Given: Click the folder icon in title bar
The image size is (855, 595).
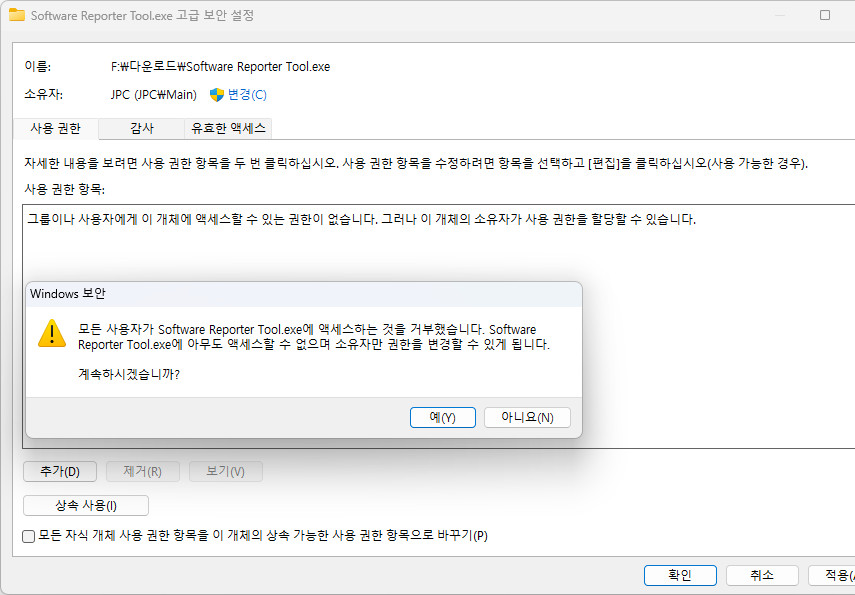Looking at the screenshot, I should click(17, 15).
